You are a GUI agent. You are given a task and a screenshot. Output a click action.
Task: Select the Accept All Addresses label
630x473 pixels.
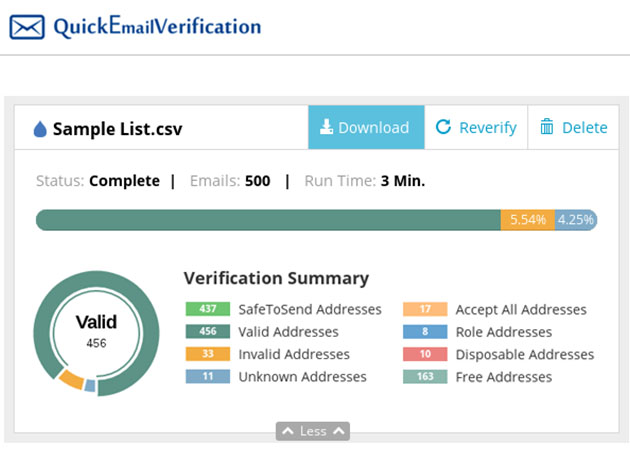pos(521,309)
